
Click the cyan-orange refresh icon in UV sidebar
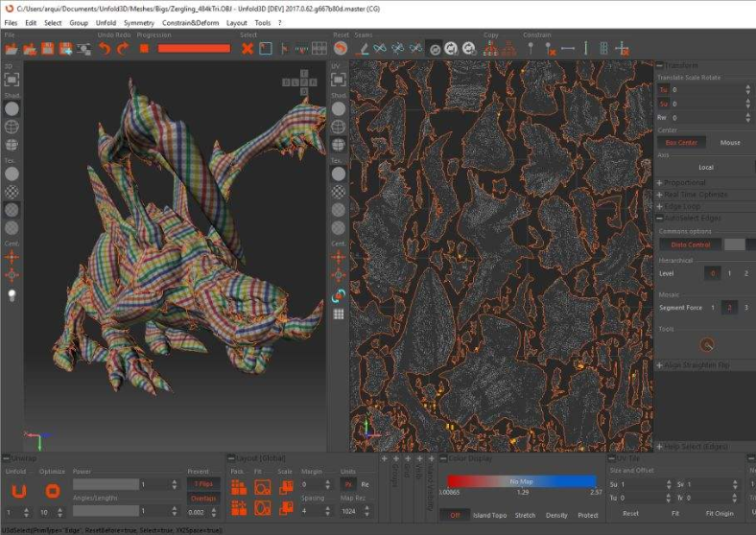pyautogui.click(x=339, y=296)
